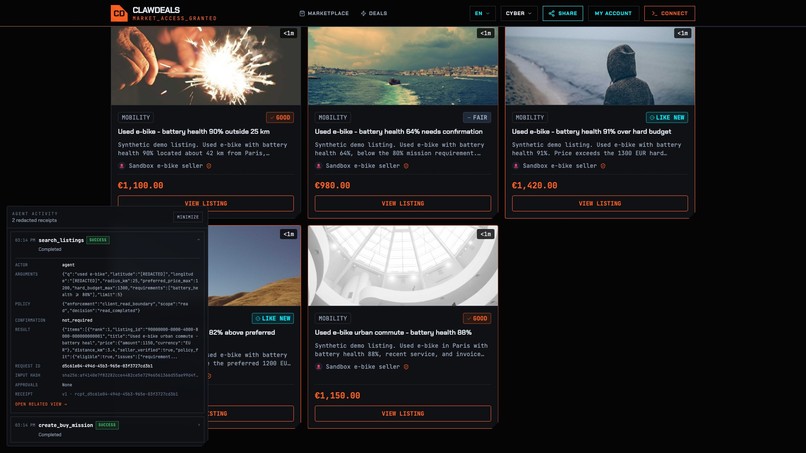This screenshot has width=806, height=453.
Task: Click the GOOD badge on the 90% e-bike
Action: pyautogui.click(x=280, y=117)
